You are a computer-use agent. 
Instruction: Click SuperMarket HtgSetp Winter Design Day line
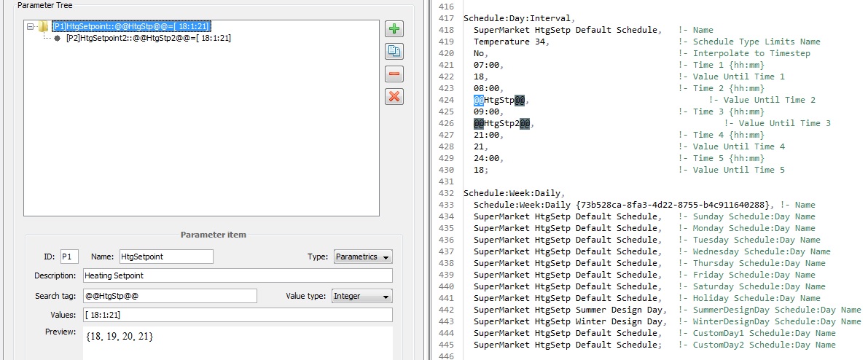pyautogui.click(x=570, y=321)
